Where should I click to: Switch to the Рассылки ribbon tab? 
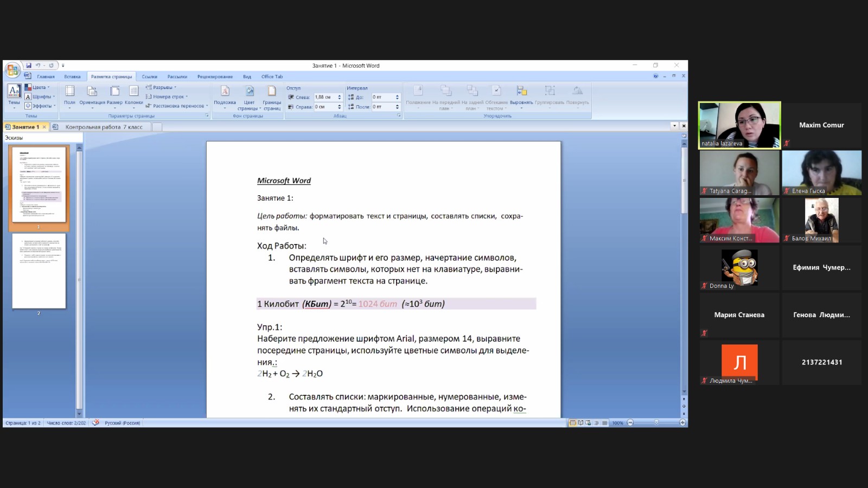[177, 76]
